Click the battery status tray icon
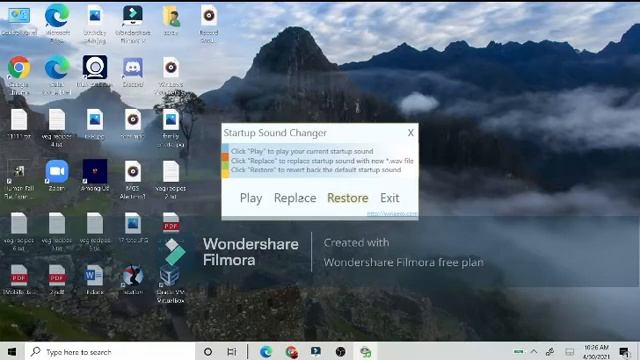The image size is (640, 360). 519,351
